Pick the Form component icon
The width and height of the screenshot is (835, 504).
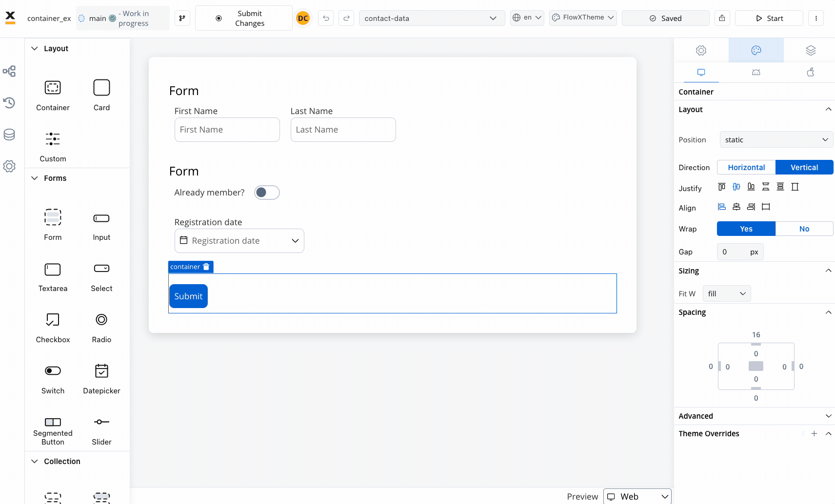coord(53,217)
